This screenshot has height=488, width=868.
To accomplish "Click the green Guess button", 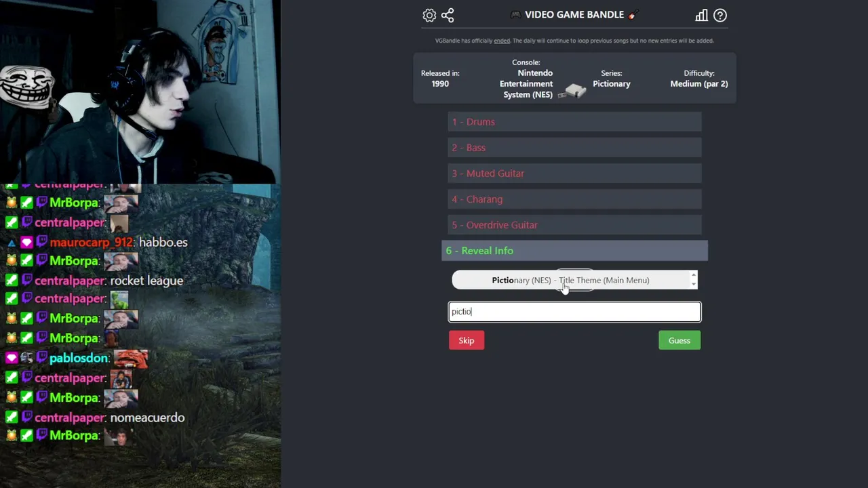I will click(679, 340).
